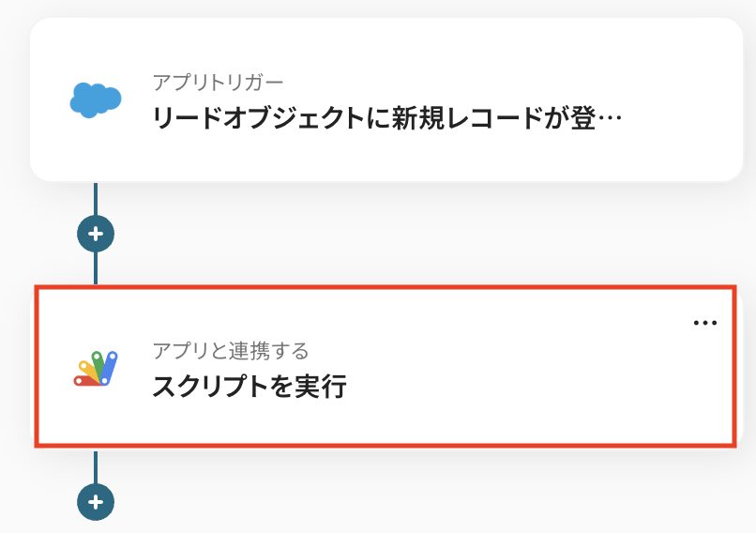Open the リードオブジェクトに新規レコード trigger title
The image size is (756, 533).
tap(375, 120)
